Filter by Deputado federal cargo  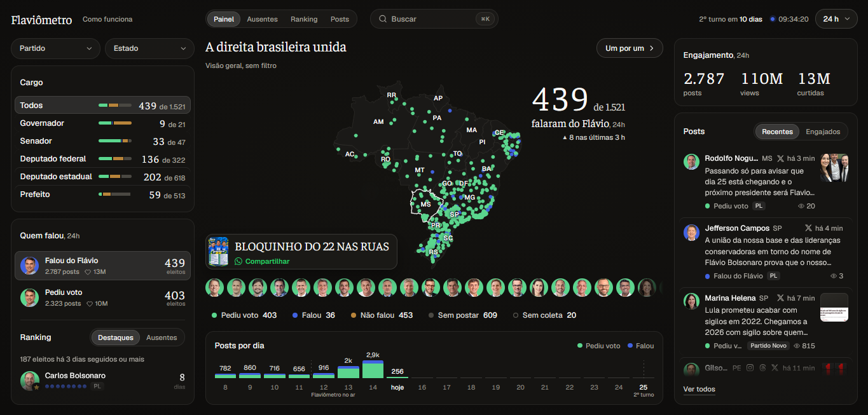[x=102, y=159]
